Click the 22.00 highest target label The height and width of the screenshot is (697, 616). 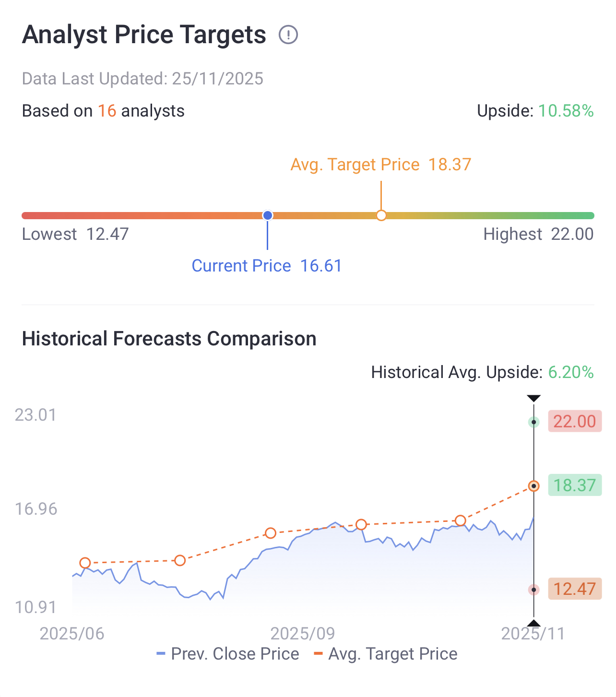(x=574, y=422)
